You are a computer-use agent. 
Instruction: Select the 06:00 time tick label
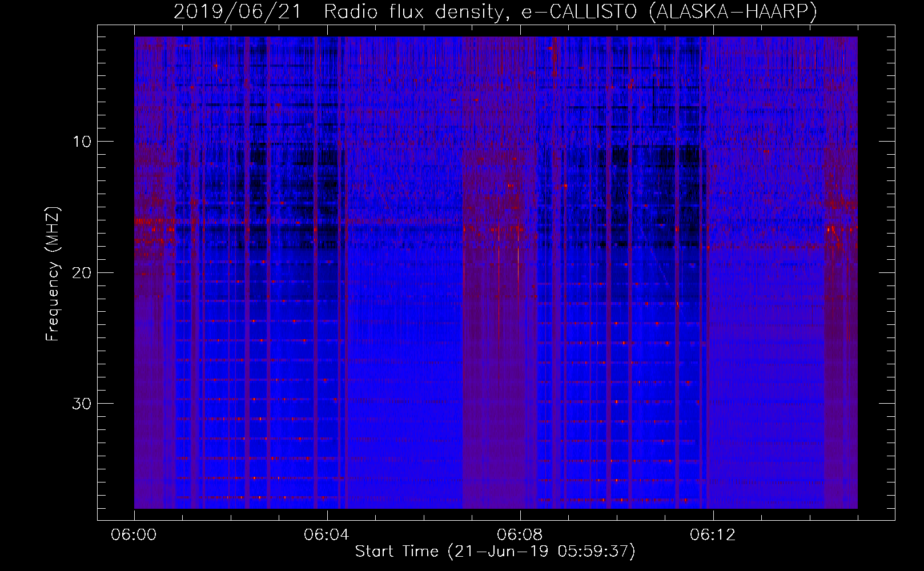pyautogui.click(x=134, y=535)
